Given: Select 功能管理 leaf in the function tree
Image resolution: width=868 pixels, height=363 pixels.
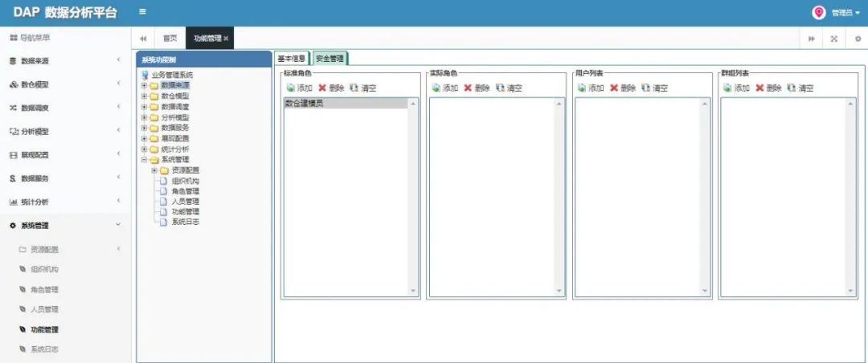Looking at the screenshot, I should [186, 211].
